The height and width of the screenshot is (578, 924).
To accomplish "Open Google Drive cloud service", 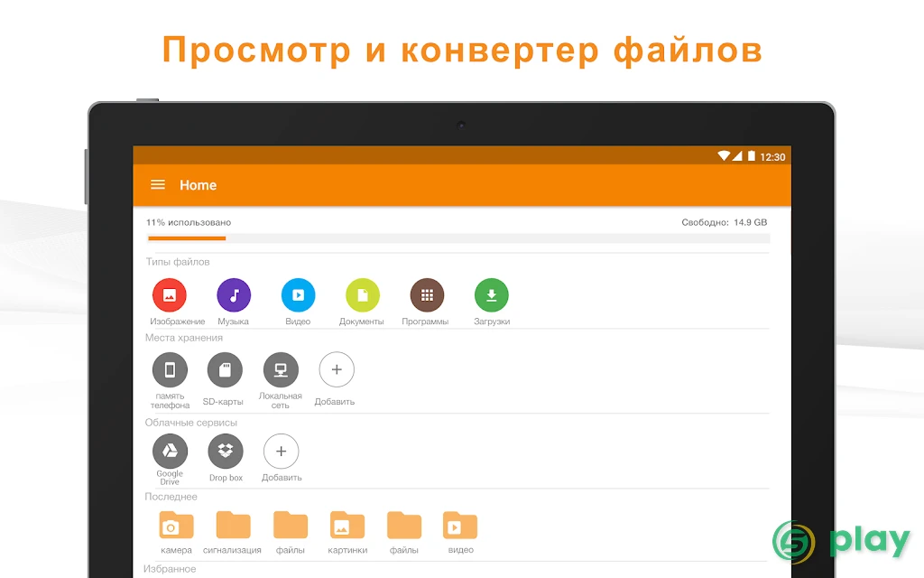I will click(x=170, y=452).
